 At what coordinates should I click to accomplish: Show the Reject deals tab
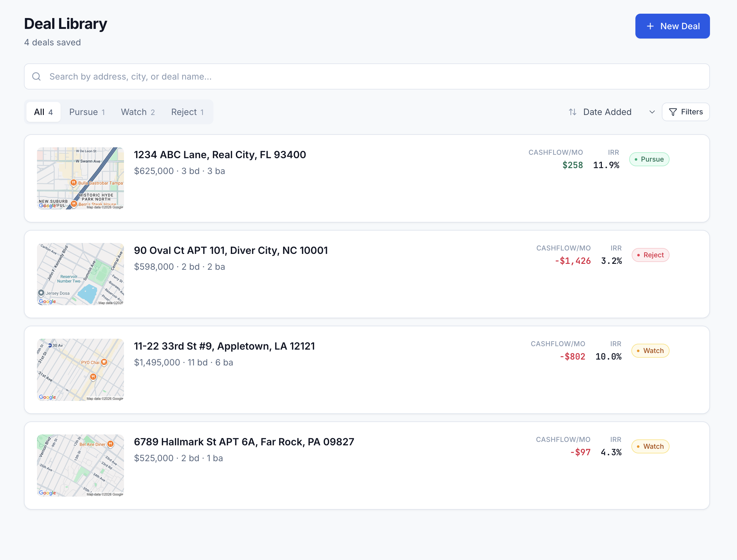tap(187, 112)
